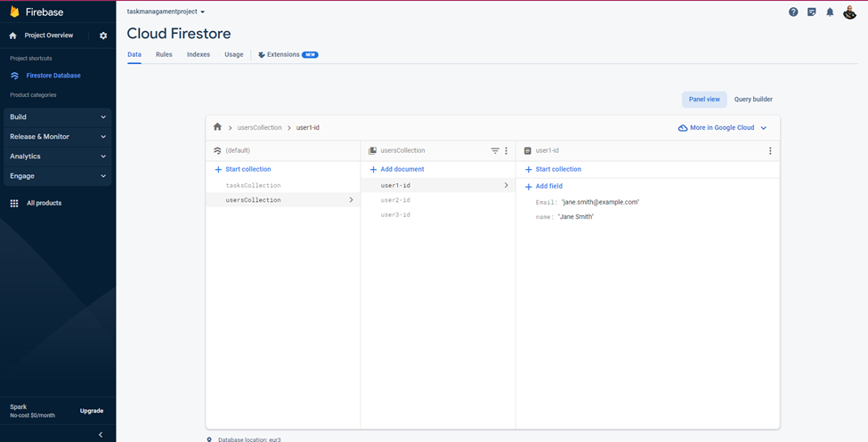The image size is (868, 442).
Task: Click the Upgrade plan button
Action: [x=92, y=411]
